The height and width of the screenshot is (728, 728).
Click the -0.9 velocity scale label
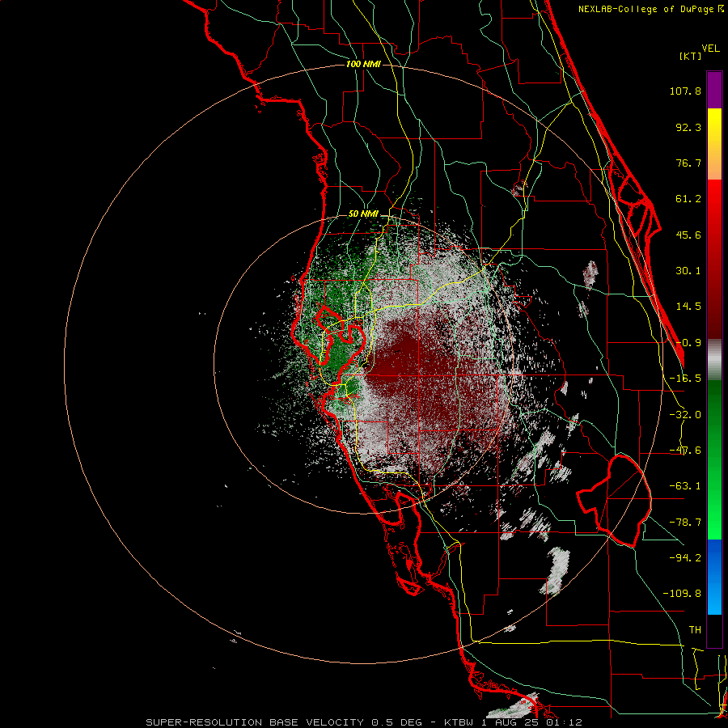point(688,343)
